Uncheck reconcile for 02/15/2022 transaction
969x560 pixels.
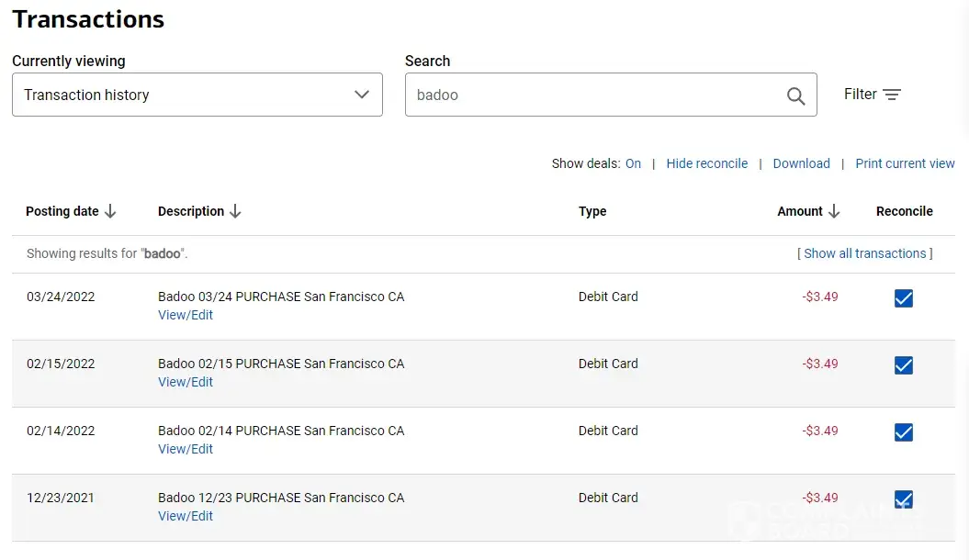click(x=904, y=365)
